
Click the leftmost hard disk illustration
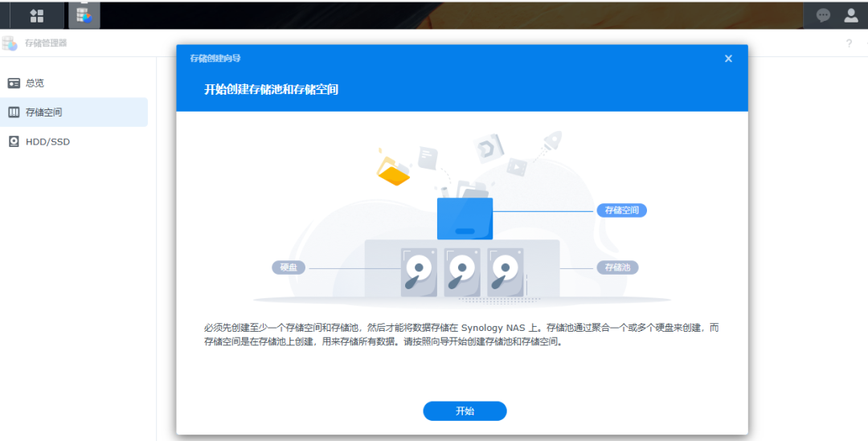(419, 272)
